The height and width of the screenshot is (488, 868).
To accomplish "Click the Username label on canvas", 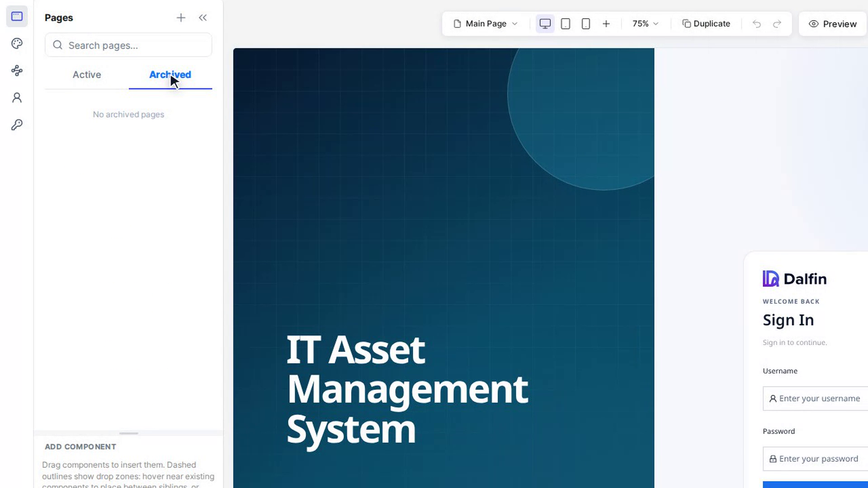I will 780,371.
